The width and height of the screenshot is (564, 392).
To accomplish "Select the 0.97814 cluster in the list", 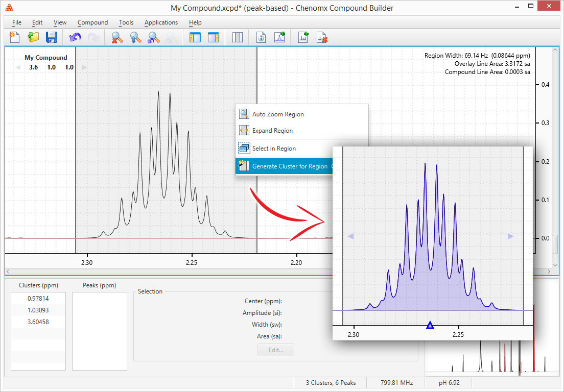I will [x=38, y=299].
